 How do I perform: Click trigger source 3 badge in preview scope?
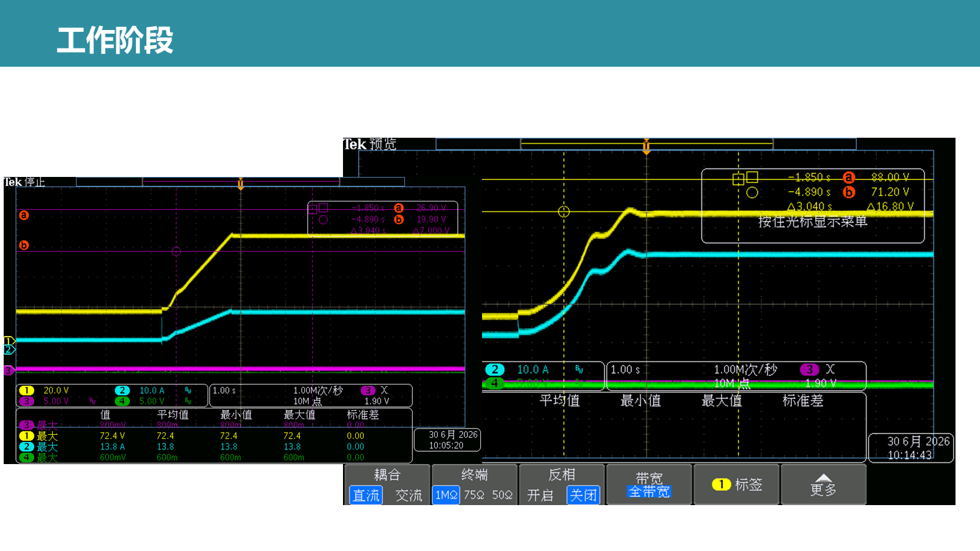point(809,369)
